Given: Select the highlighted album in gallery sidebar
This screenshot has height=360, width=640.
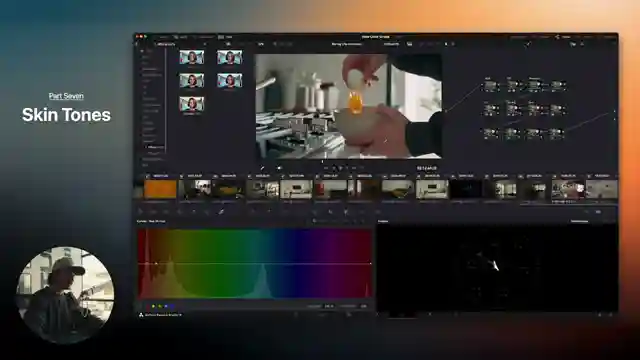Looking at the screenshot, I should point(155,147).
